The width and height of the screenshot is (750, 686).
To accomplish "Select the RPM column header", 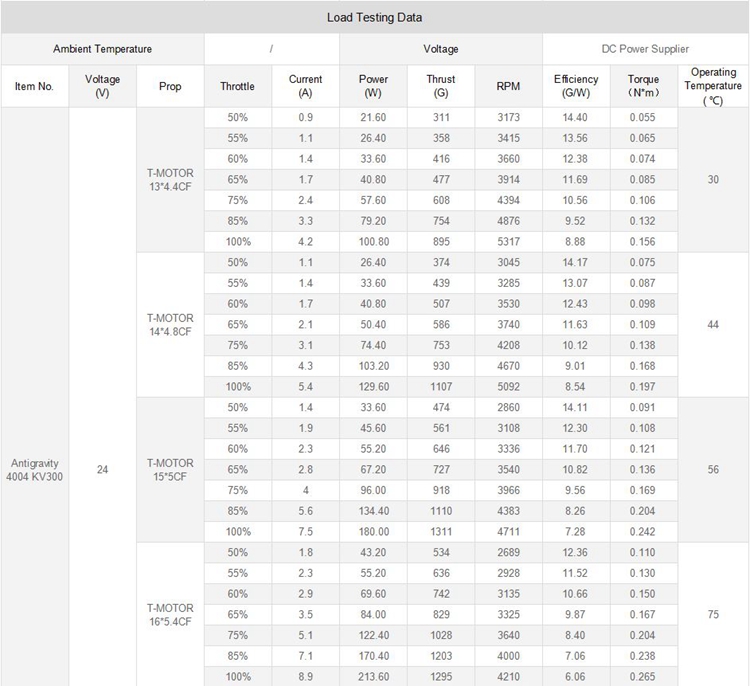I will point(508,86).
